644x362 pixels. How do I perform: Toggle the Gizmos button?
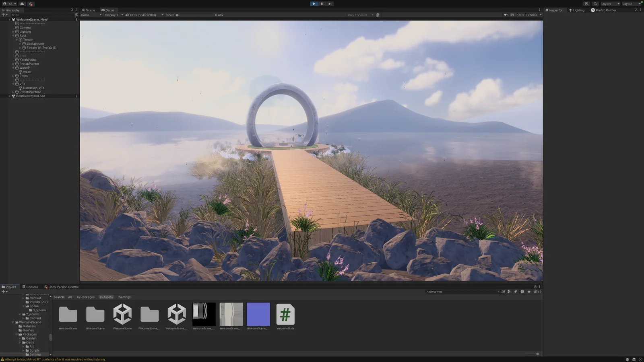point(532,15)
